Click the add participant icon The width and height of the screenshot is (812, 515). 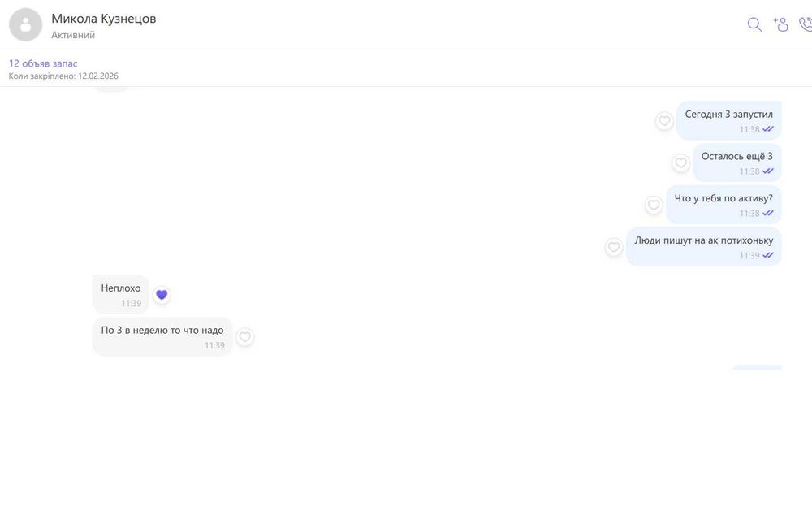(780, 24)
